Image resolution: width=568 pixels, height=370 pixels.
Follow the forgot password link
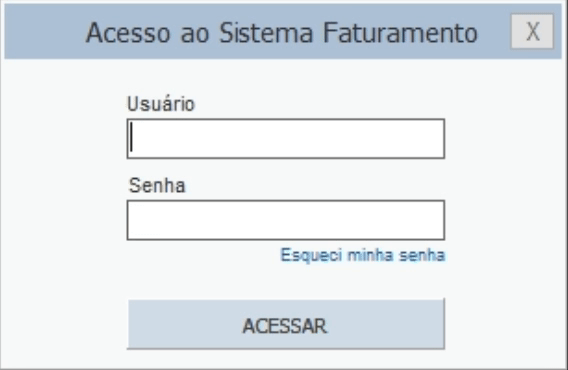pyautogui.click(x=363, y=255)
